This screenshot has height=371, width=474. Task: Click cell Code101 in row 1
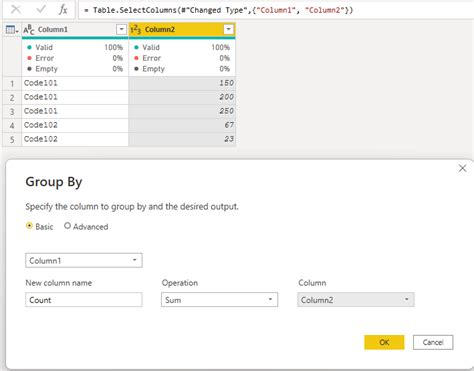(75, 83)
